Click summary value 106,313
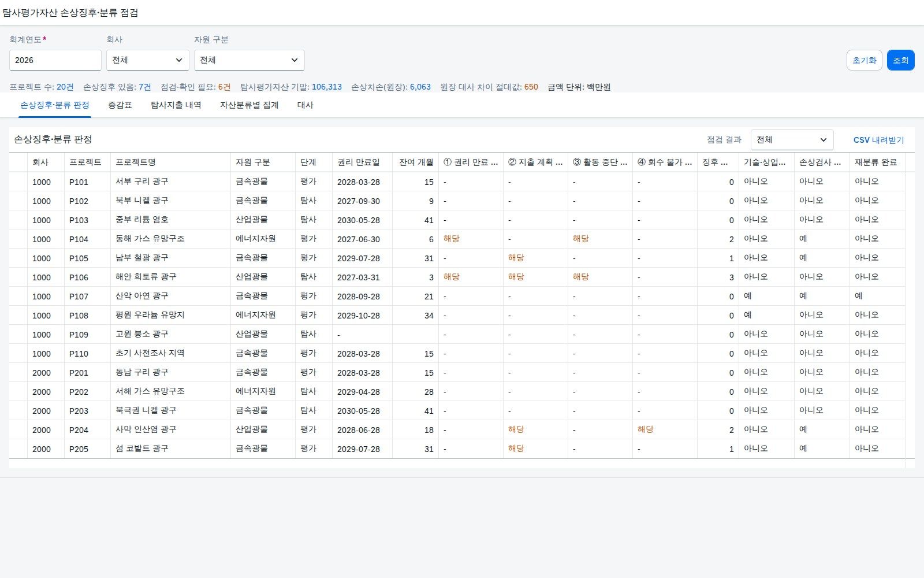The height and width of the screenshot is (578, 924). pos(327,87)
